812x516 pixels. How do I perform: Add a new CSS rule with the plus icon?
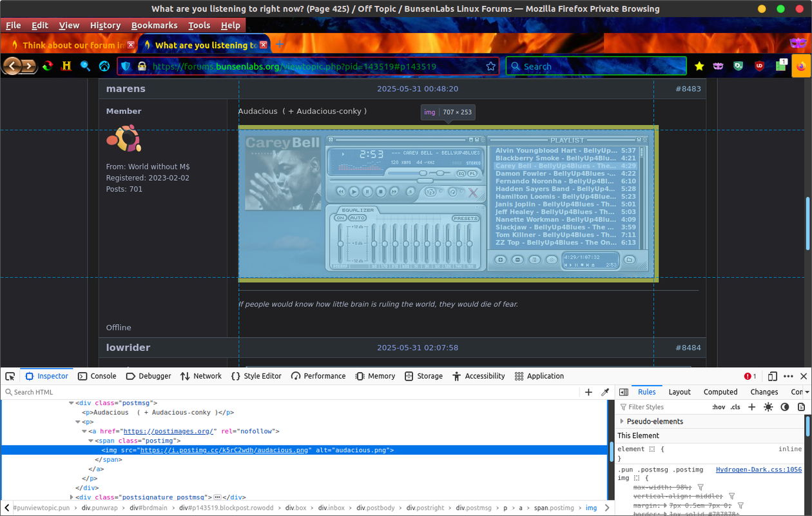tap(751, 407)
